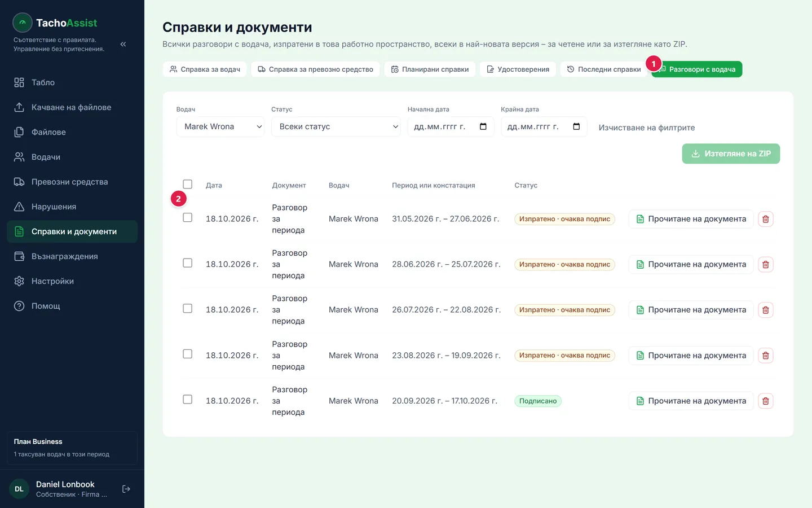Image resolution: width=812 pixels, height=508 pixels.
Task: Select the row for 28.06.2026 – 25.07.2026
Action: point(188,263)
